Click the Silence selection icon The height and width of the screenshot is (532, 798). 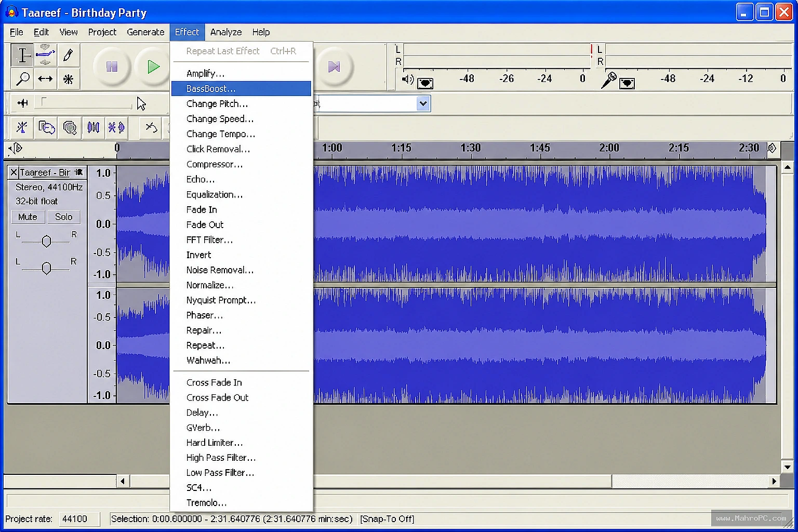116,127
